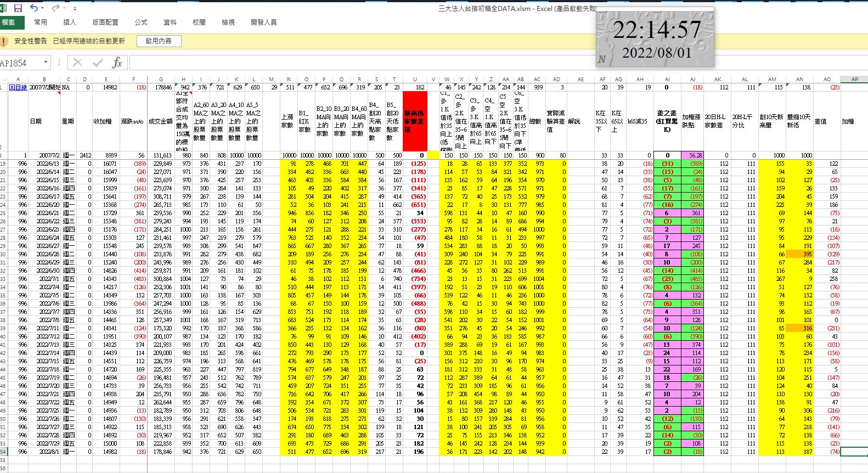868x473 pixels.
Task: Click the 創10天新高量 header cell
Action: 772,121
